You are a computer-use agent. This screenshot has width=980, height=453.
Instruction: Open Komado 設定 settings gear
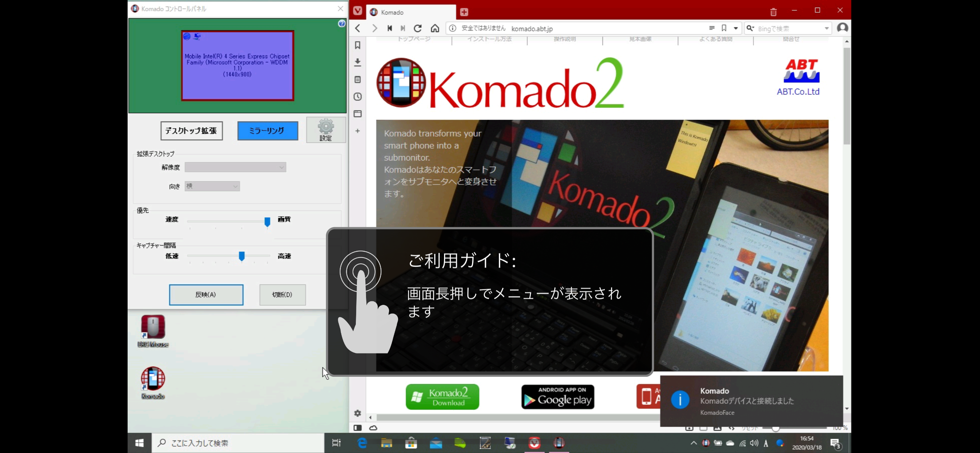tap(326, 130)
